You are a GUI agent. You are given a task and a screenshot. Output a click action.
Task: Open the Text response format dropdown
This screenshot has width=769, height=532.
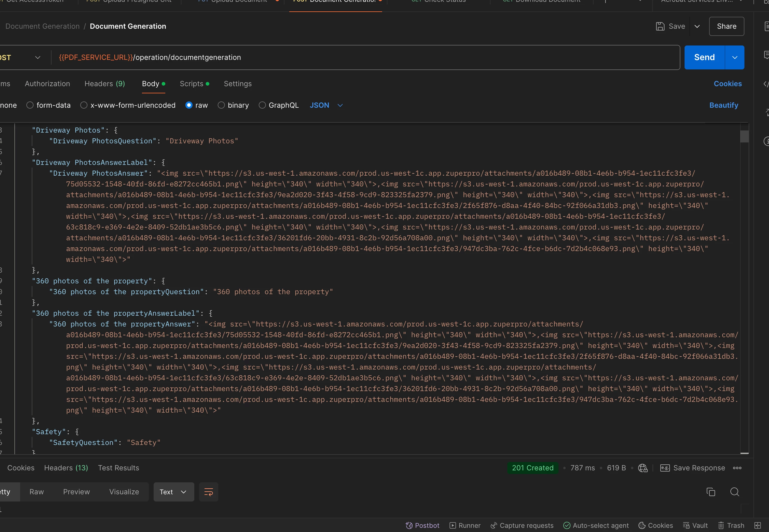click(x=173, y=492)
